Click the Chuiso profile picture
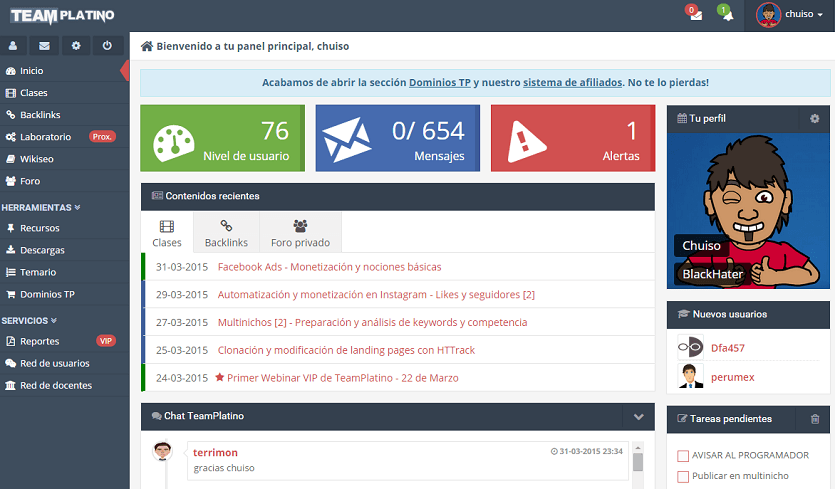This screenshot has height=489, width=835. 748,211
